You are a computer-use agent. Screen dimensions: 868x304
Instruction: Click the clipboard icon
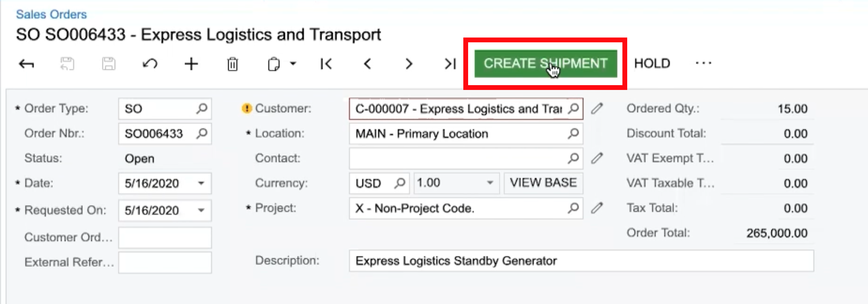click(273, 63)
